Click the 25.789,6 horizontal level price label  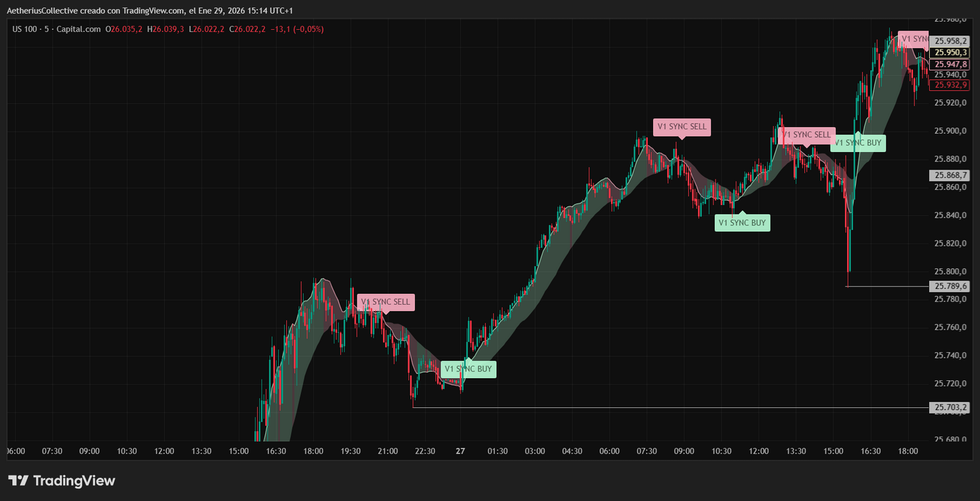coord(949,286)
